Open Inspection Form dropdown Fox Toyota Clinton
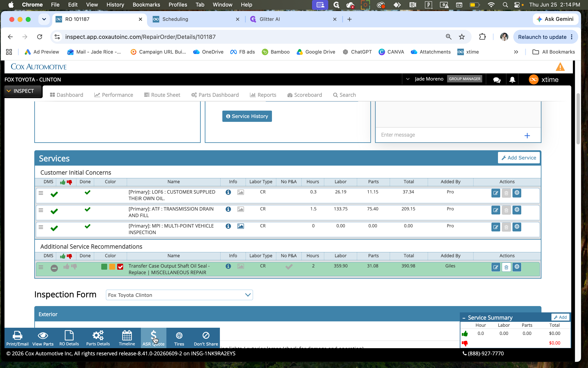This screenshot has height=368, width=588. tap(179, 295)
